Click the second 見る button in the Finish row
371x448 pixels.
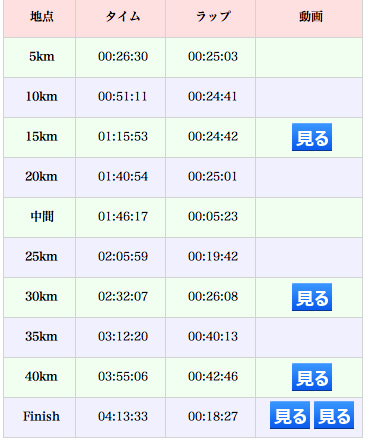click(334, 415)
